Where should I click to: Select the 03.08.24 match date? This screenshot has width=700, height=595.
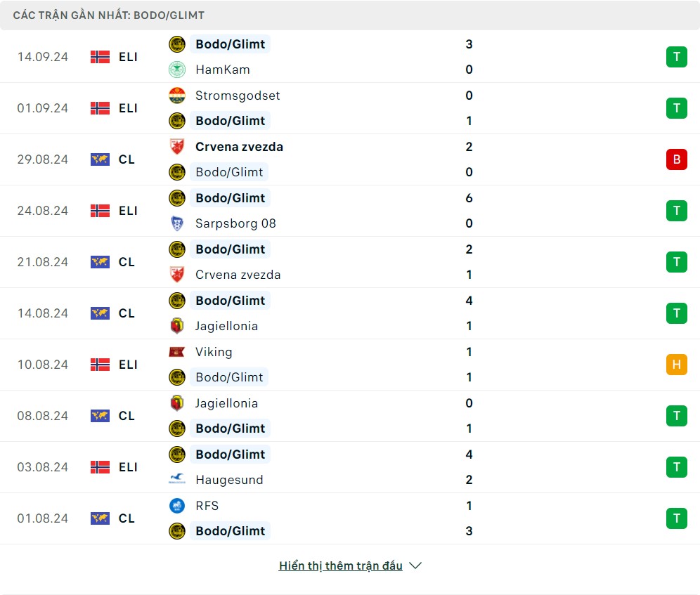[43, 467]
